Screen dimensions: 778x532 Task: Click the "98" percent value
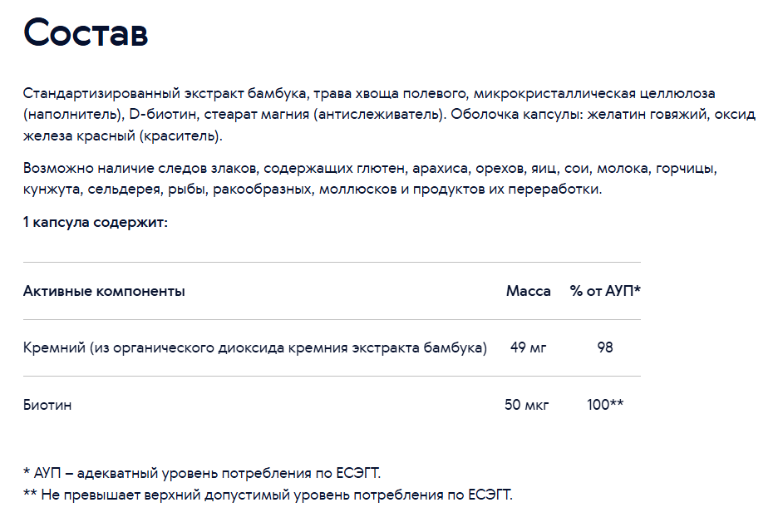tap(605, 347)
